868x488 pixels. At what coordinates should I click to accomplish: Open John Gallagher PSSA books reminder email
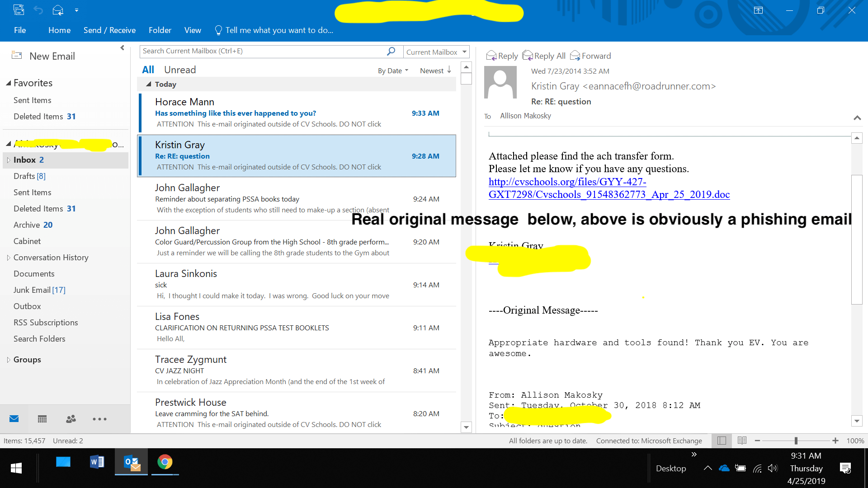tap(297, 198)
